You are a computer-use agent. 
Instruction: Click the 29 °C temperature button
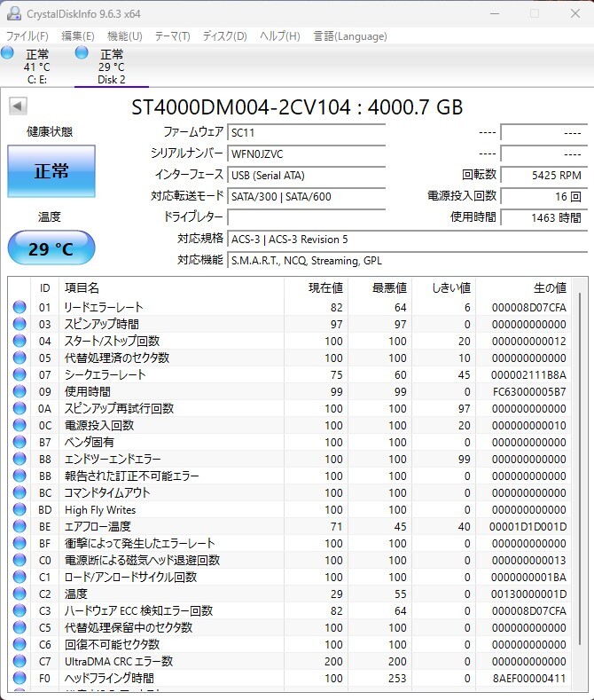point(51,248)
